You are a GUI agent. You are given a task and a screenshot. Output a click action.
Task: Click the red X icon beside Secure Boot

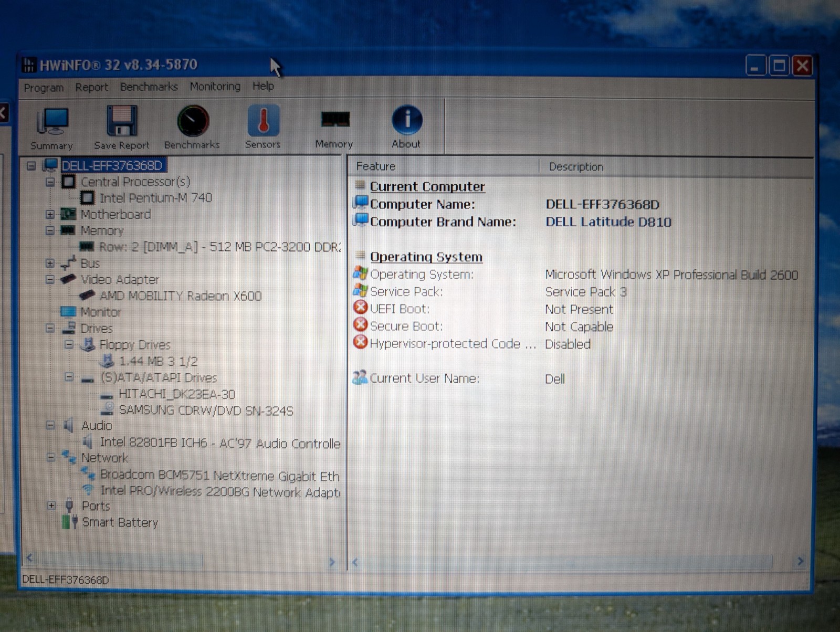pos(361,325)
